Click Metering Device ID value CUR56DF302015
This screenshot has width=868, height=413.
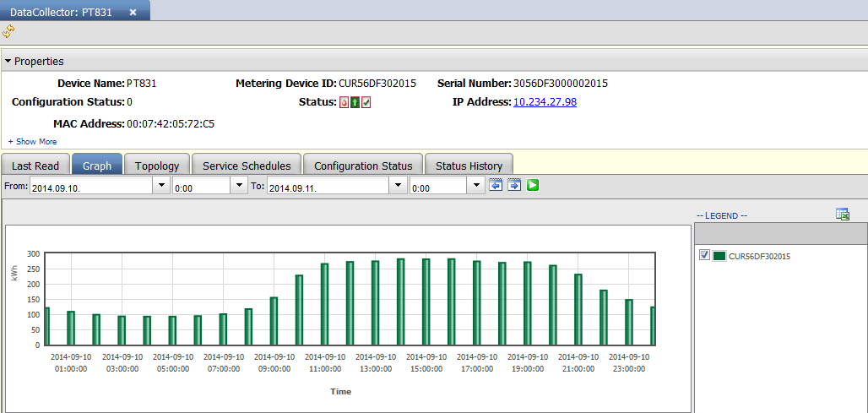click(x=377, y=84)
